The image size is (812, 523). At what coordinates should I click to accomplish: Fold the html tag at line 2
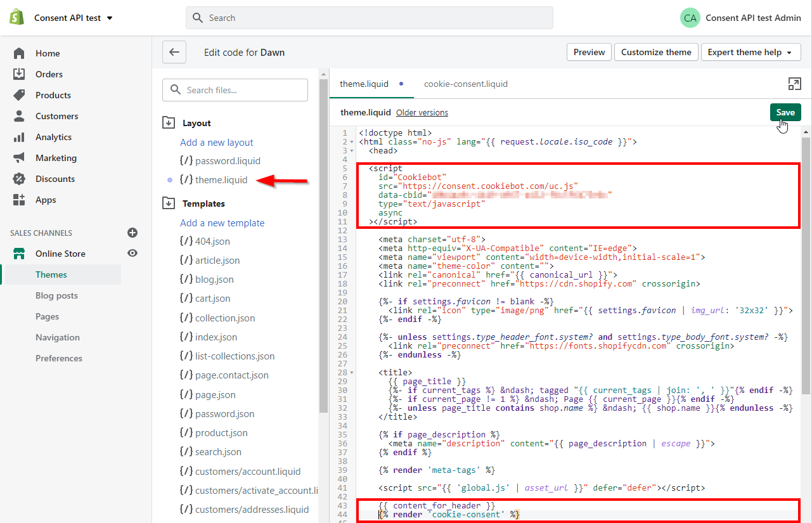tap(352, 142)
